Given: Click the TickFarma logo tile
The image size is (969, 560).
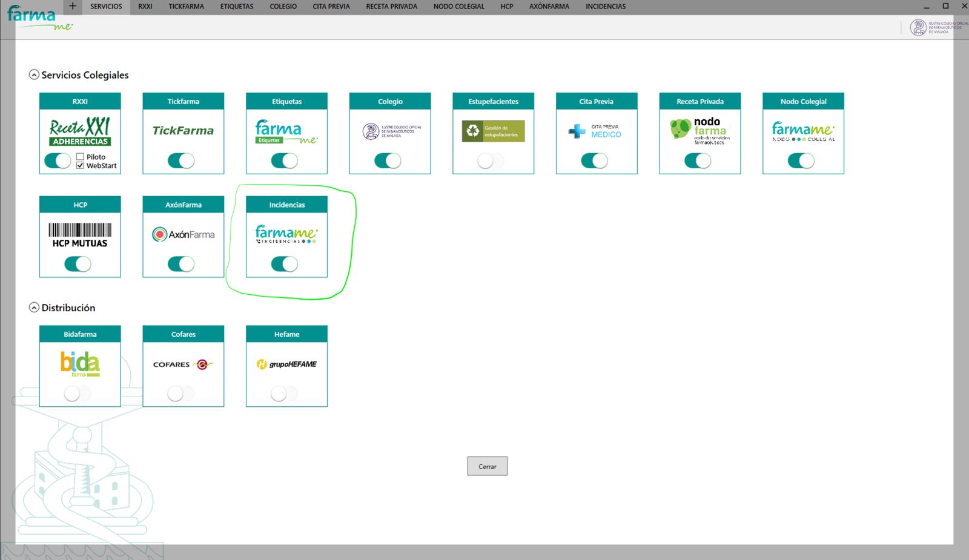Looking at the screenshot, I should (183, 130).
